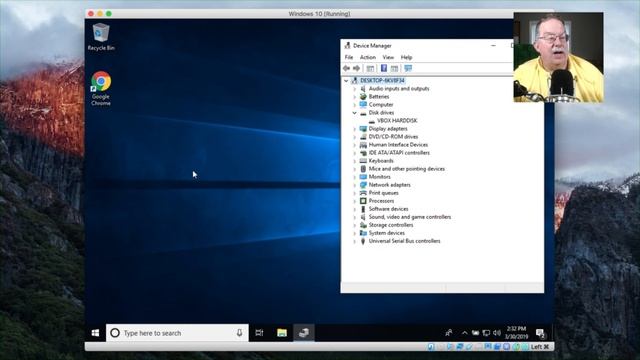Click the Left ⌘ host key indicator

[540, 347]
